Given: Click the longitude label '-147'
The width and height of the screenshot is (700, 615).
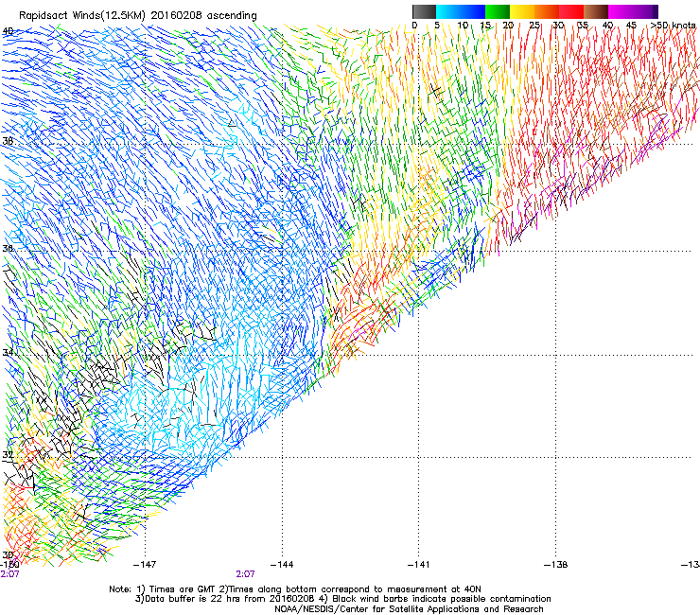Looking at the screenshot, I should 145,565.
